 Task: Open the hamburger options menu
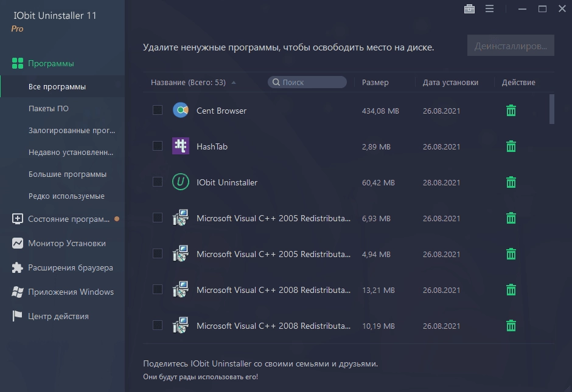[x=490, y=9]
